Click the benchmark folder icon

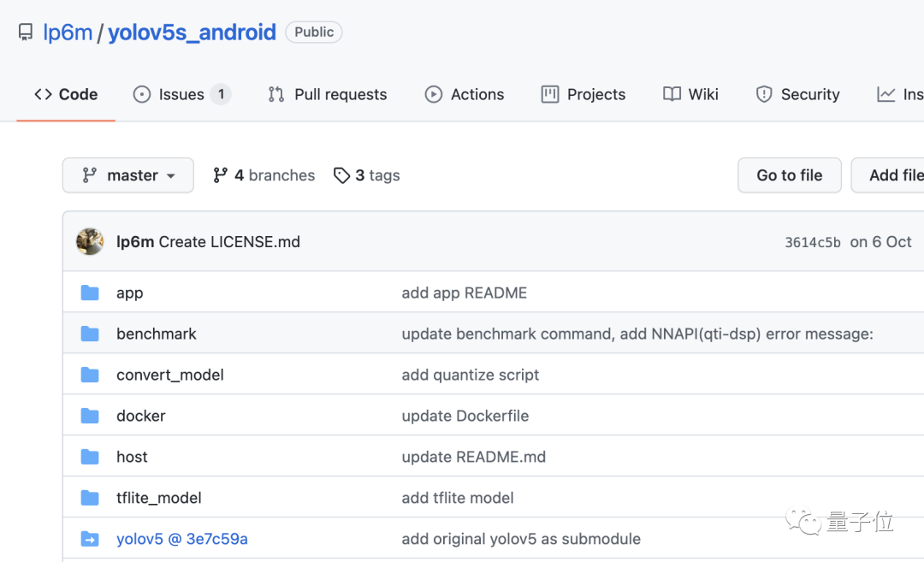tap(90, 334)
